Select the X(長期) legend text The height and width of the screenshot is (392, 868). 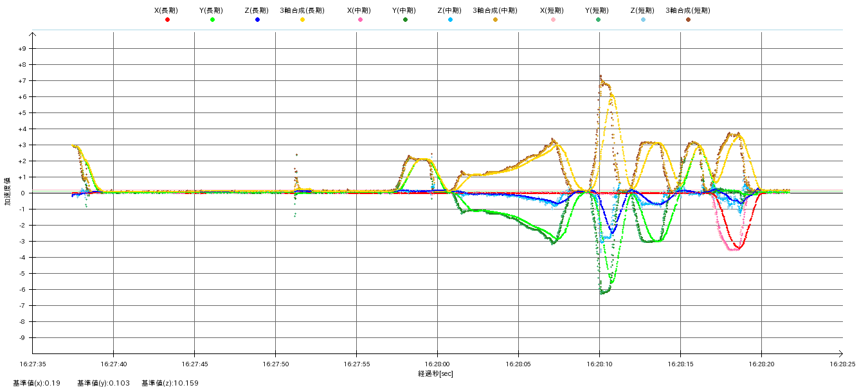(x=166, y=10)
